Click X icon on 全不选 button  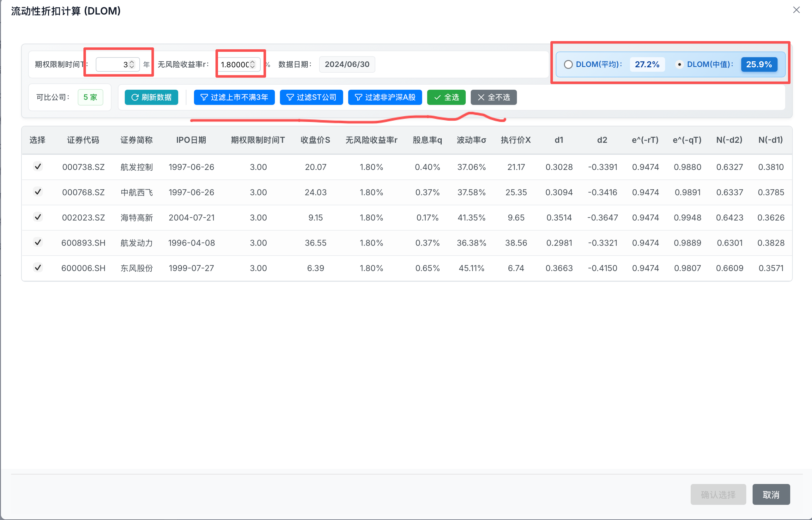pos(481,97)
